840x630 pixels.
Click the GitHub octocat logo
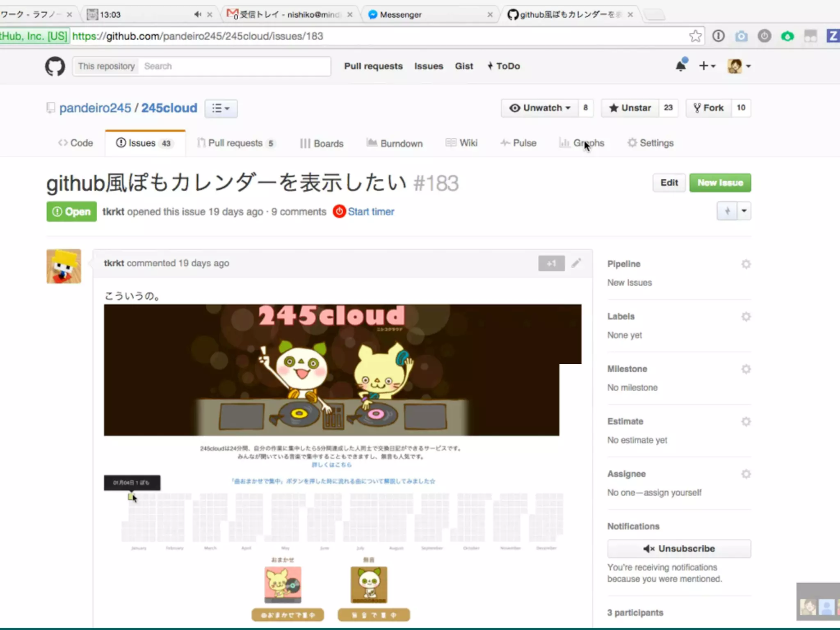tap(55, 66)
